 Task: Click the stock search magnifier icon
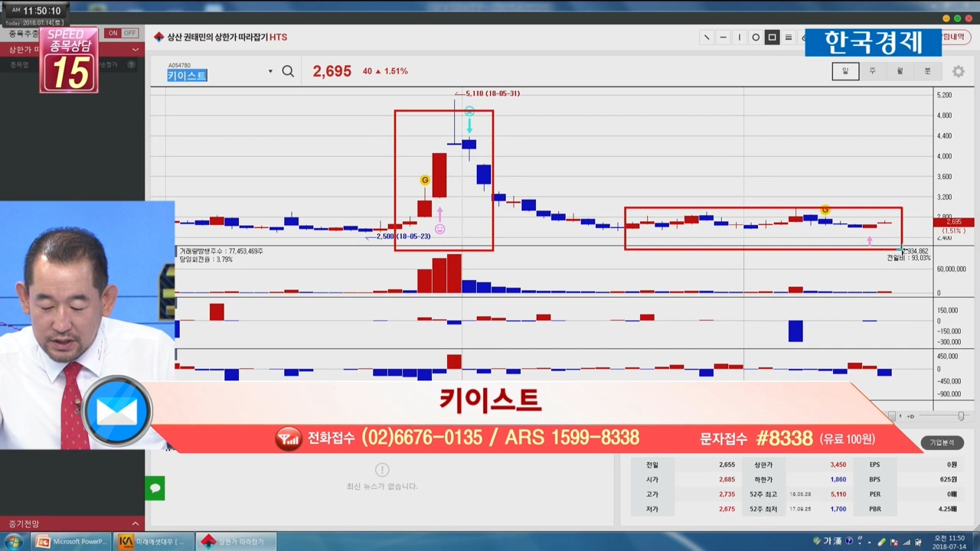coord(288,71)
